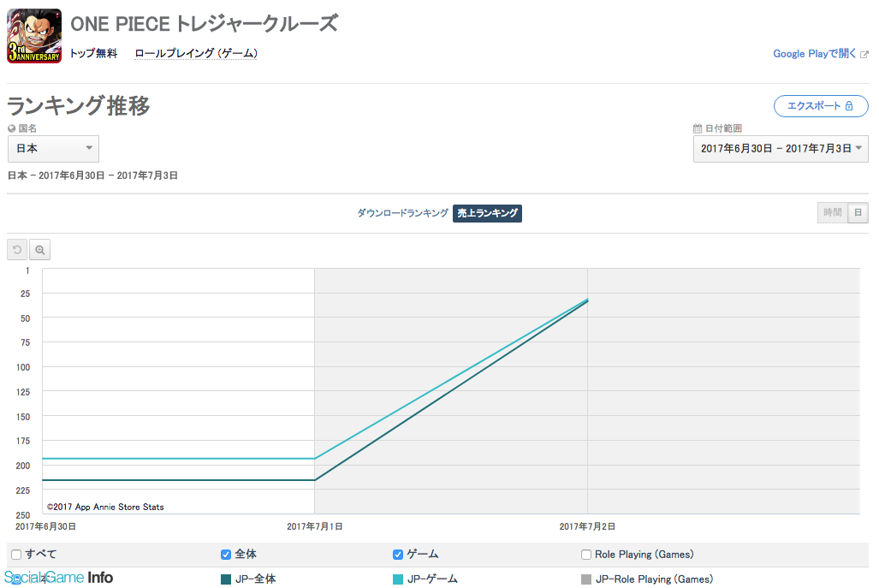Click the external link icon beside Google Play

tap(864, 55)
